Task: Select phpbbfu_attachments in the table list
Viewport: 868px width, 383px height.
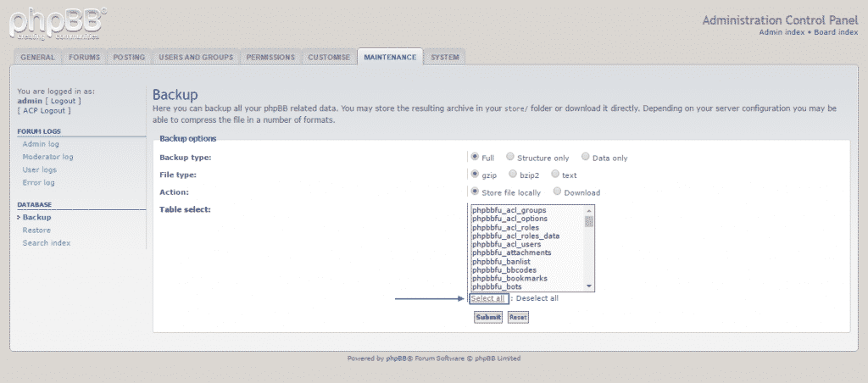Action: point(512,253)
